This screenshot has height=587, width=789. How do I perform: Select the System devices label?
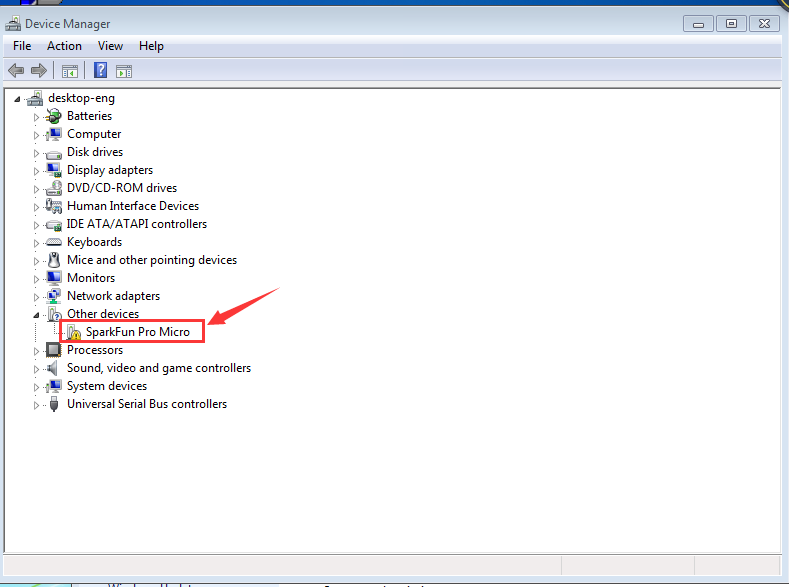(x=107, y=386)
